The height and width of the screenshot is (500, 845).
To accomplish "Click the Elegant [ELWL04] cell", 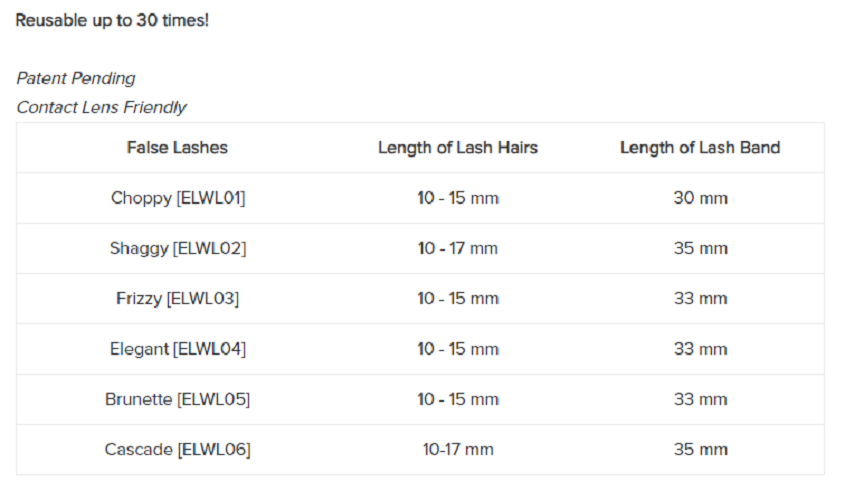I will [178, 349].
